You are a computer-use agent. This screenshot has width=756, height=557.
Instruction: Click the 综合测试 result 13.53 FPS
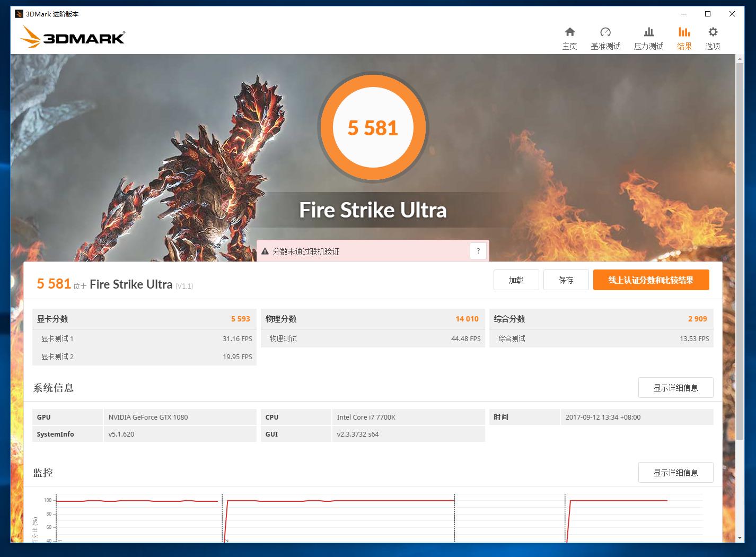[x=695, y=338]
